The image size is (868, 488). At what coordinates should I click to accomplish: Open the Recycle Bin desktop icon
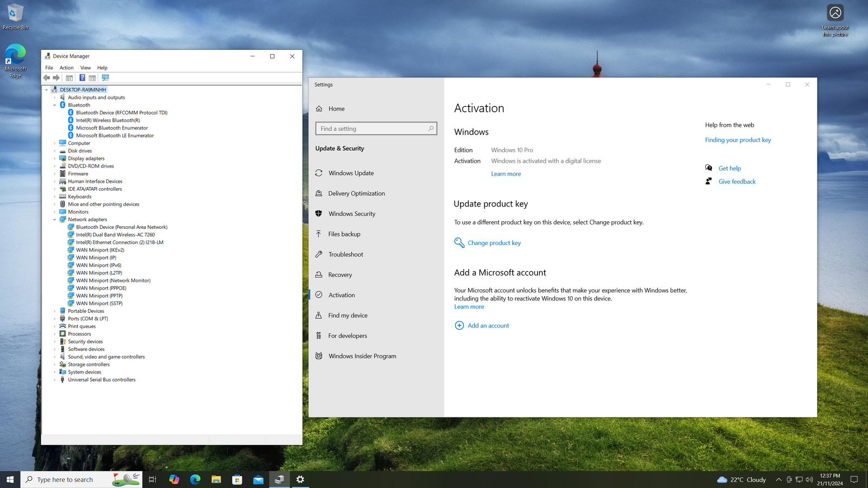point(15,17)
